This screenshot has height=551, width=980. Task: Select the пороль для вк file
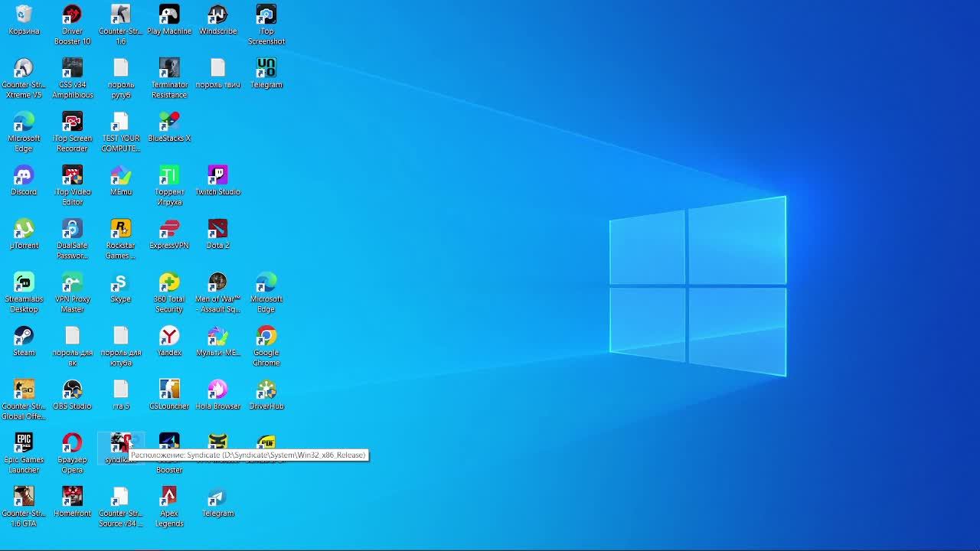72,346
